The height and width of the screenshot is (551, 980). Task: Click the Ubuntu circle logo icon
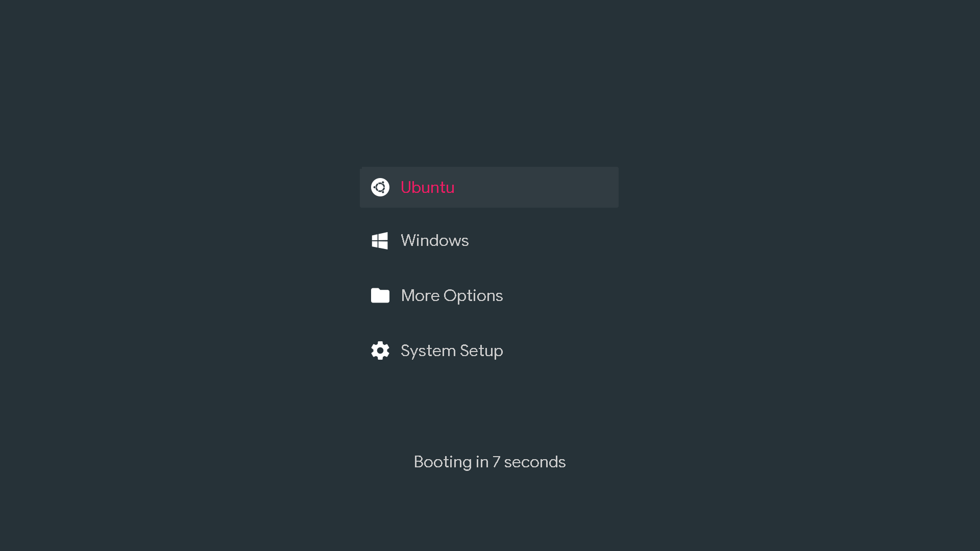[x=380, y=187]
